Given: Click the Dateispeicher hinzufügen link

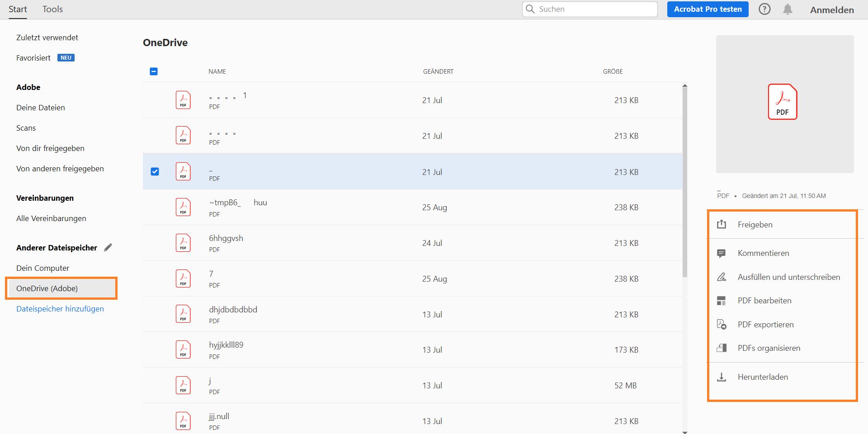Looking at the screenshot, I should (60, 309).
